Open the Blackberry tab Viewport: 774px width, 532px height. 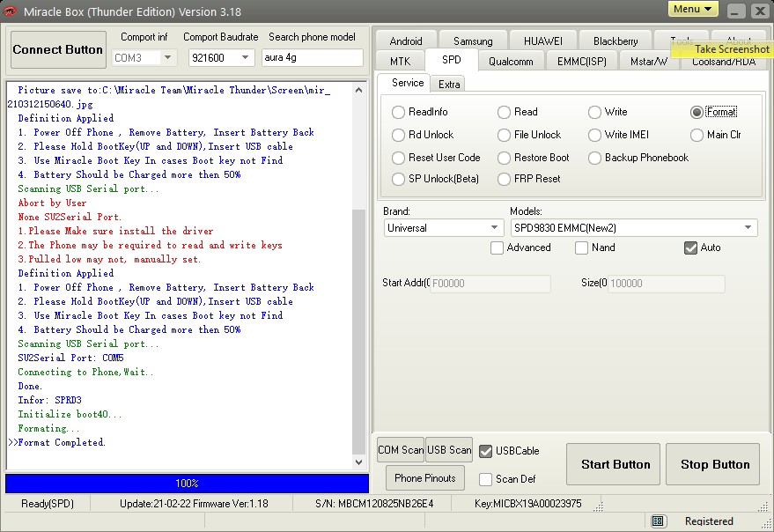616,41
